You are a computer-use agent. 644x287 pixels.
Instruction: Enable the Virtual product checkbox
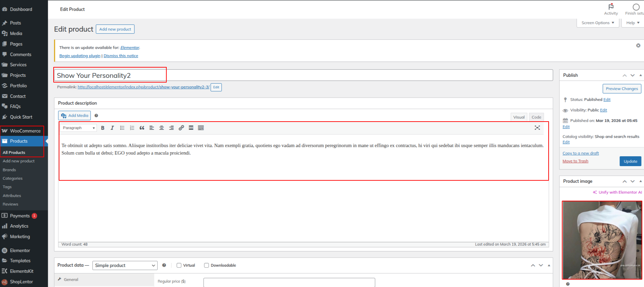click(x=179, y=265)
